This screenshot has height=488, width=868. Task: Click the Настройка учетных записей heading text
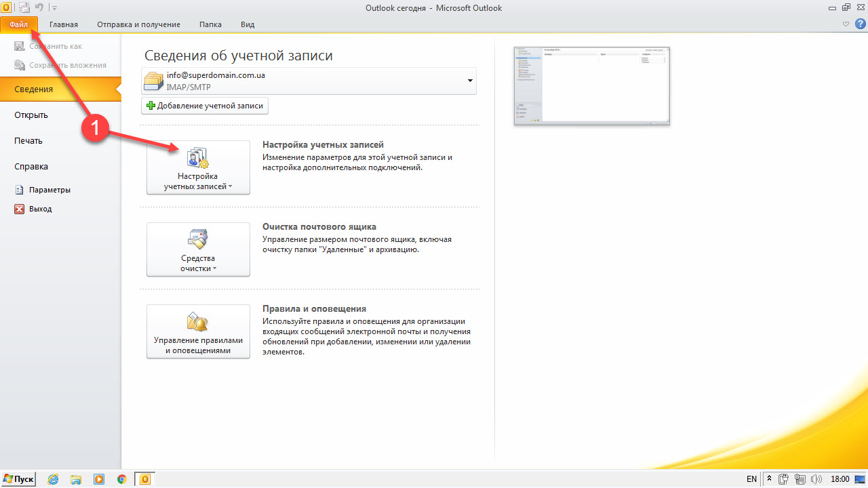tap(323, 144)
